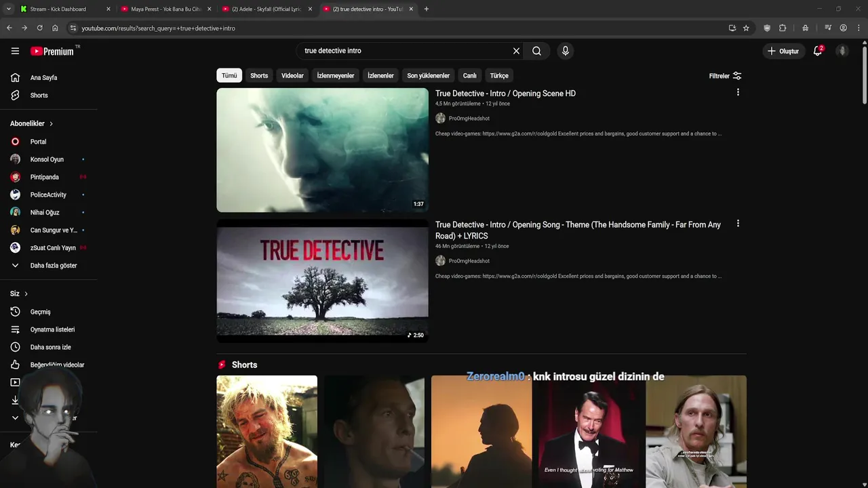Viewport: 868px width, 488px height.
Task: Open Short with tattooed blond man
Action: pyautogui.click(x=267, y=432)
